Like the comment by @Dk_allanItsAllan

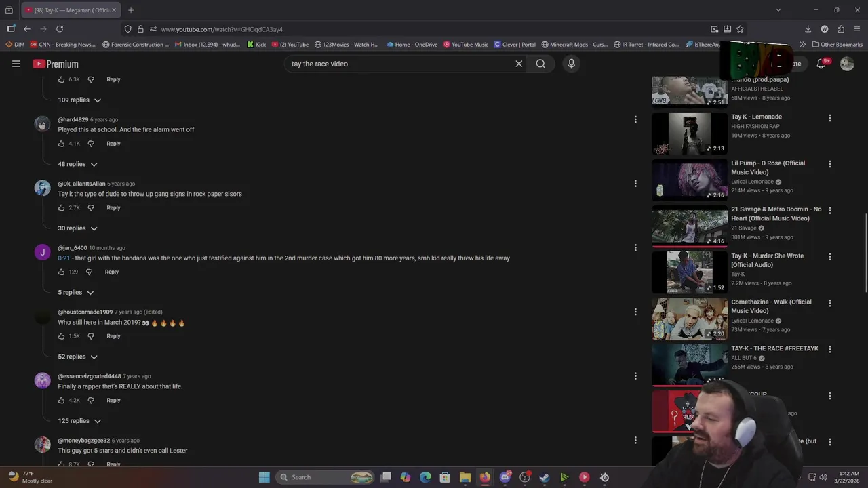pyautogui.click(x=61, y=208)
